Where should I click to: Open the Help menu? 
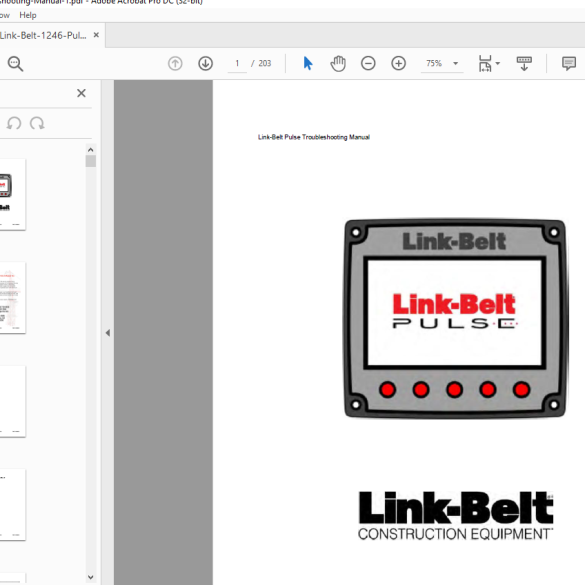tap(28, 15)
